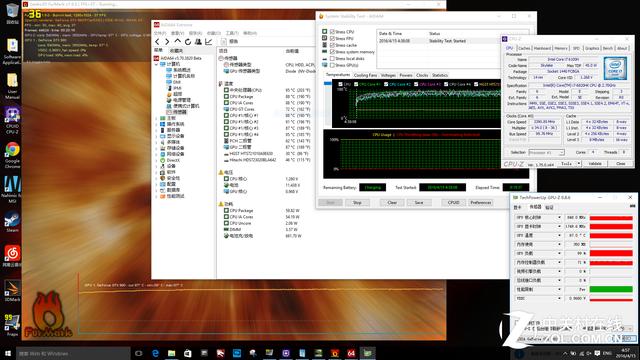640x360 pixels.
Task: Toggle the CPU Core #1 graph legend checkbox
Action: tap(356, 84)
